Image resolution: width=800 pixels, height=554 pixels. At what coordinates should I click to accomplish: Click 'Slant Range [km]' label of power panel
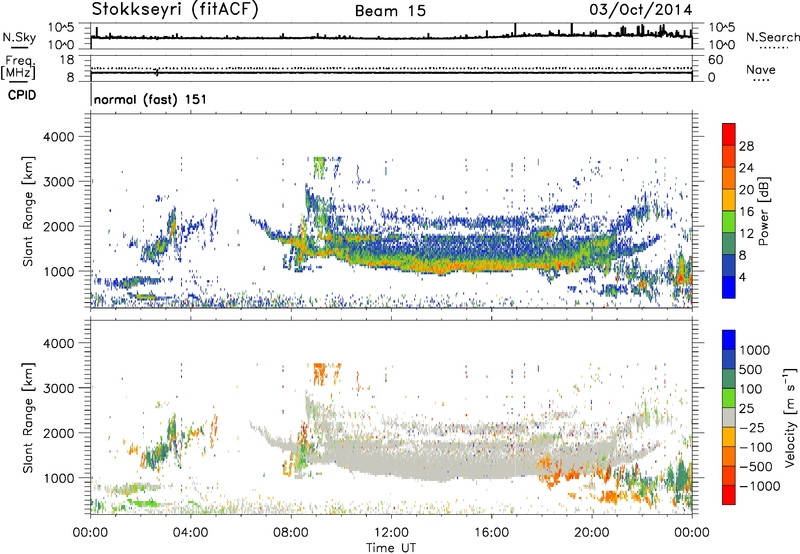pyautogui.click(x=28, y=211)
